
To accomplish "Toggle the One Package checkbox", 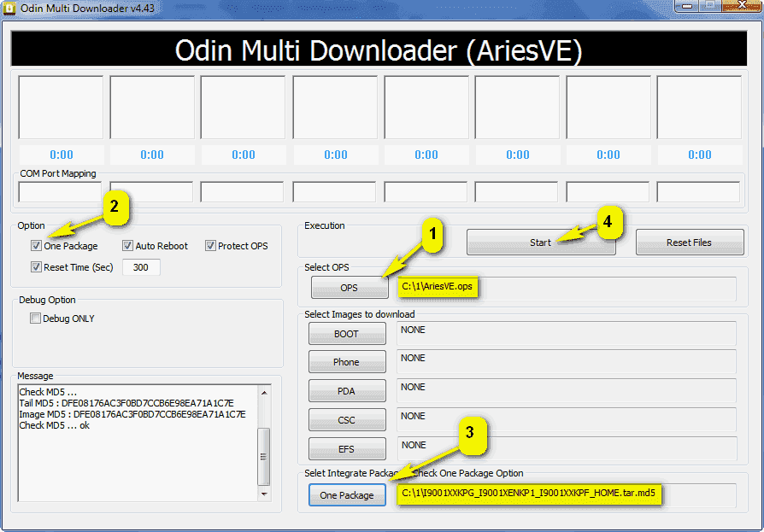I will click(36, 246).
